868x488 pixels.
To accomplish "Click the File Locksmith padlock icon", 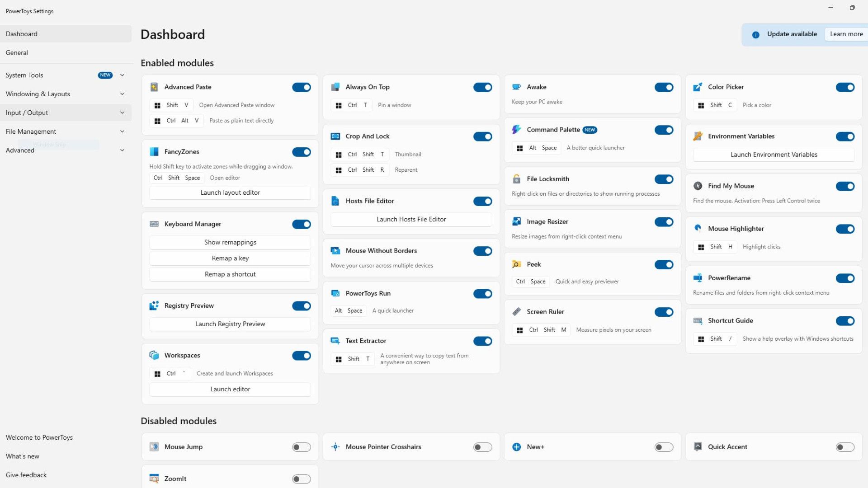I will tap(516, 179).
